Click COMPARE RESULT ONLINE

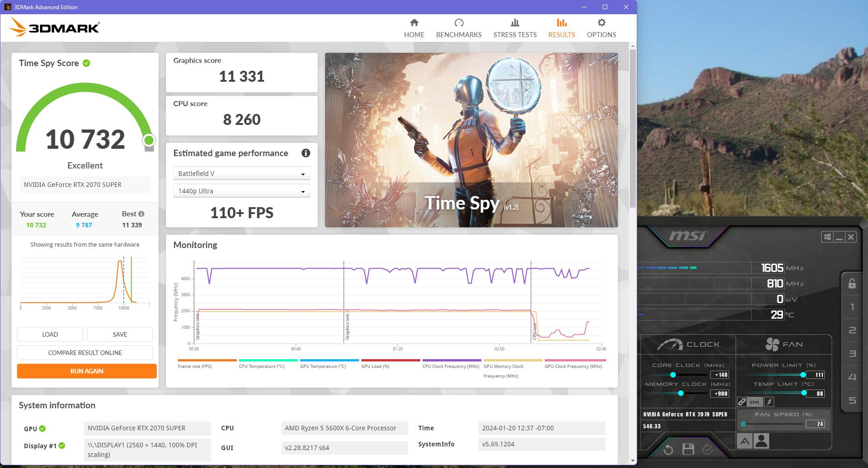point(85,353)
